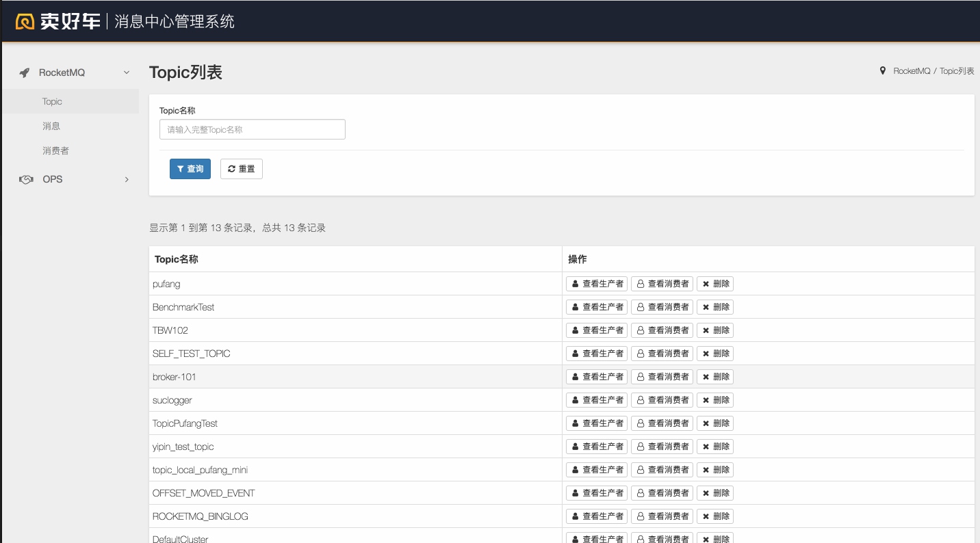The height and width of the screenshot is (543, 980).
Task: View consumers for TBW102
Action: (662, 330)
